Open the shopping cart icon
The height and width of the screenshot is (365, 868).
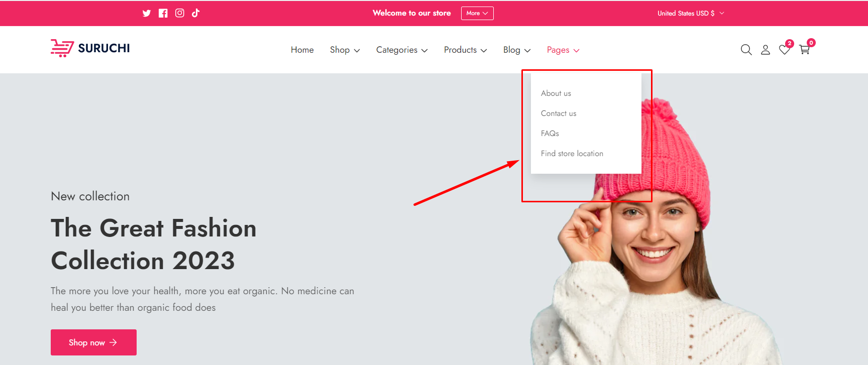[x=805, y=49]
